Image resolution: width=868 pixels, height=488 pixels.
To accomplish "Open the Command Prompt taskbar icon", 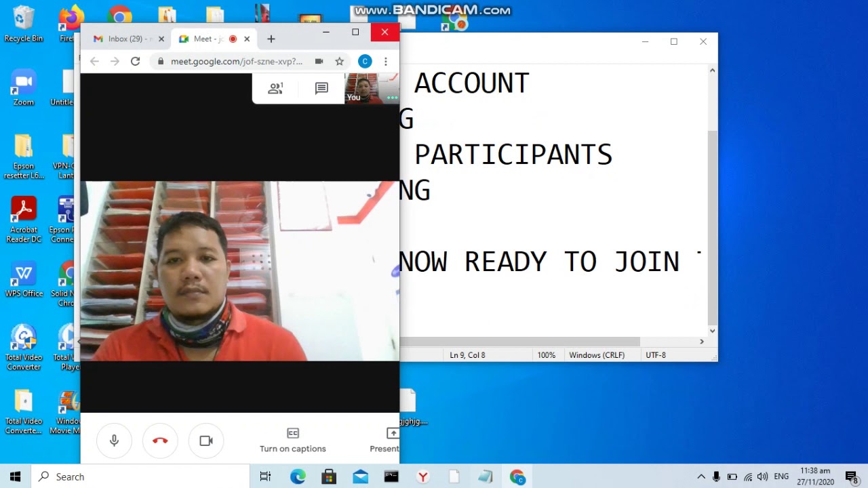I will pyautogui.click(x=391, y=476).
